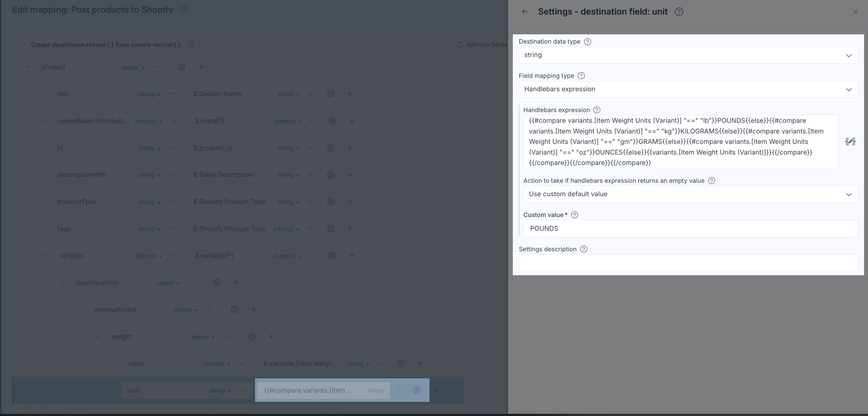Open settings gear for productType mapping
The width and height of the screenshot is (868, 416).
pos(331,202)
